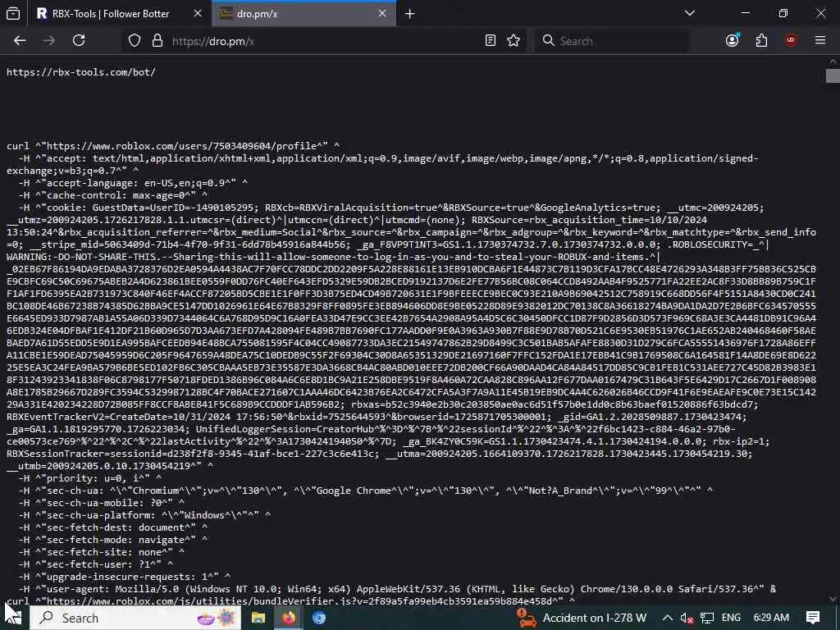Bookmark this page with the star
Viewport: 840px width, 630px height.
(514, 41)
